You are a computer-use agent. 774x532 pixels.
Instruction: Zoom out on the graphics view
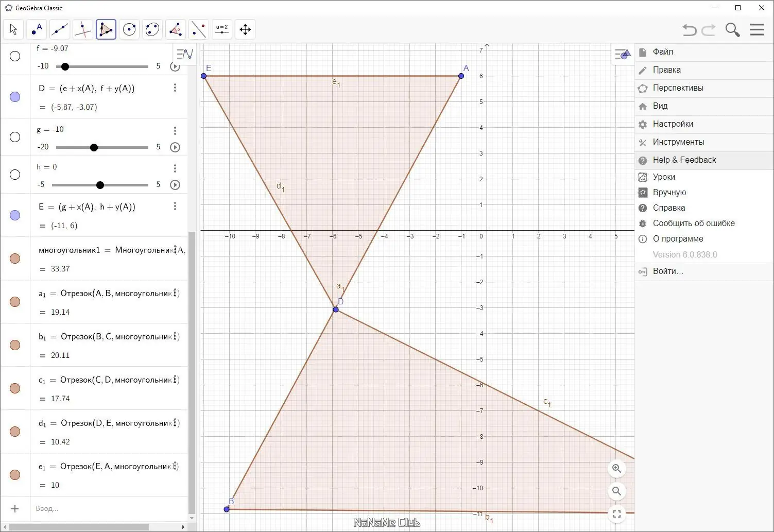616,491
